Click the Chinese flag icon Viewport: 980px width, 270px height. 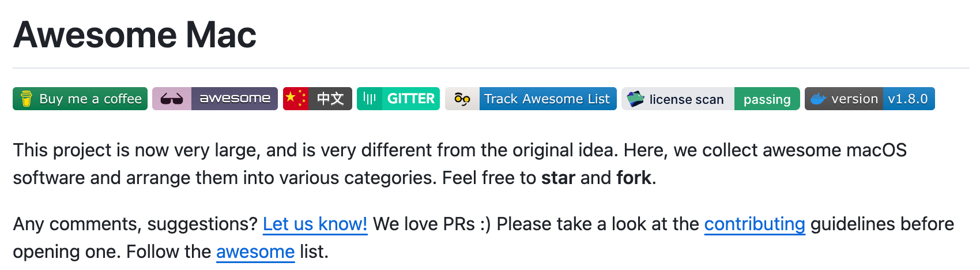(x=296, y=99)
